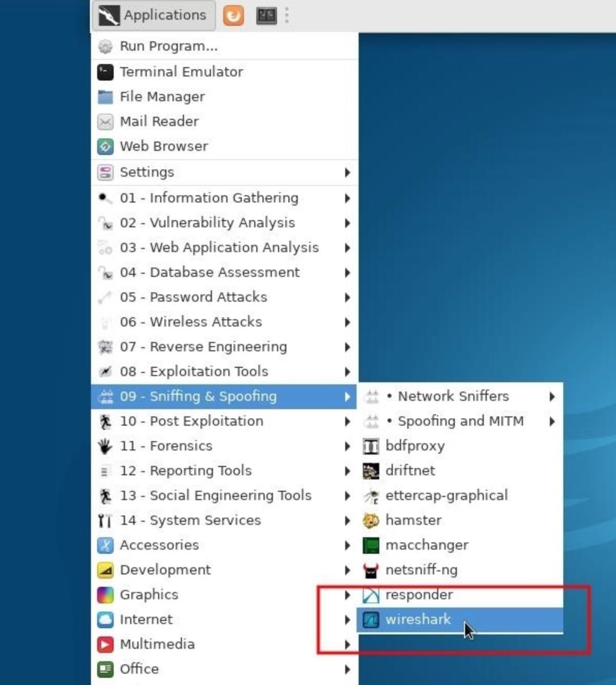The width and height of the screenshot is (616, 685).
Task: Open the File Manager
Action: 162,97
